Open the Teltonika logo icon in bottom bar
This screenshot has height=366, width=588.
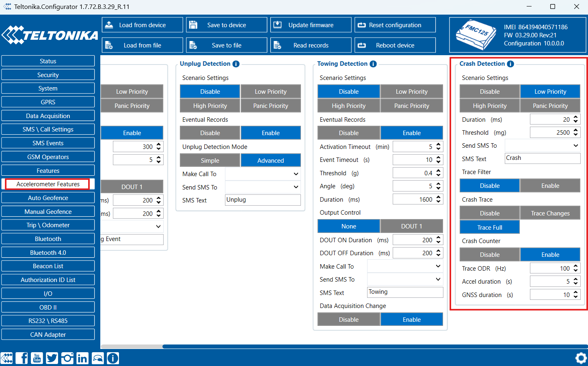point(6,358)
